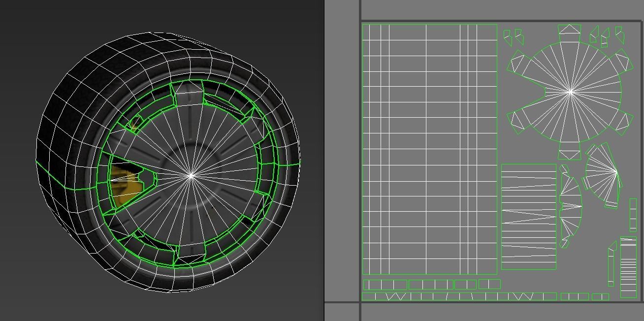Click the wheel hub center vertex
This screenshot has width=644, height=321.
(x=191, y=175)
